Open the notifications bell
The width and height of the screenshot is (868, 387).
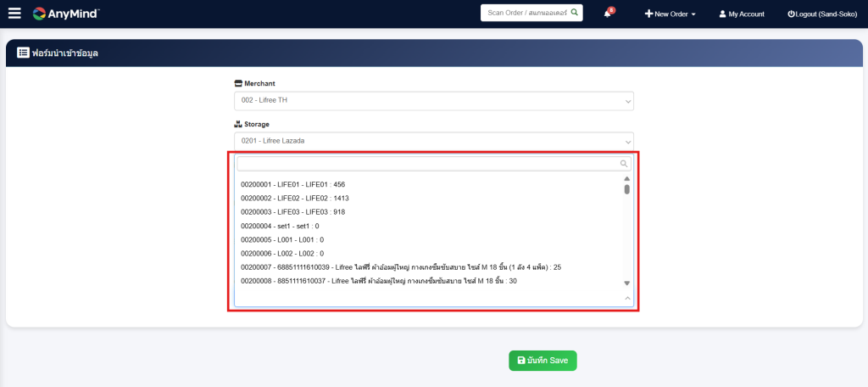click(x=608, y=14)
